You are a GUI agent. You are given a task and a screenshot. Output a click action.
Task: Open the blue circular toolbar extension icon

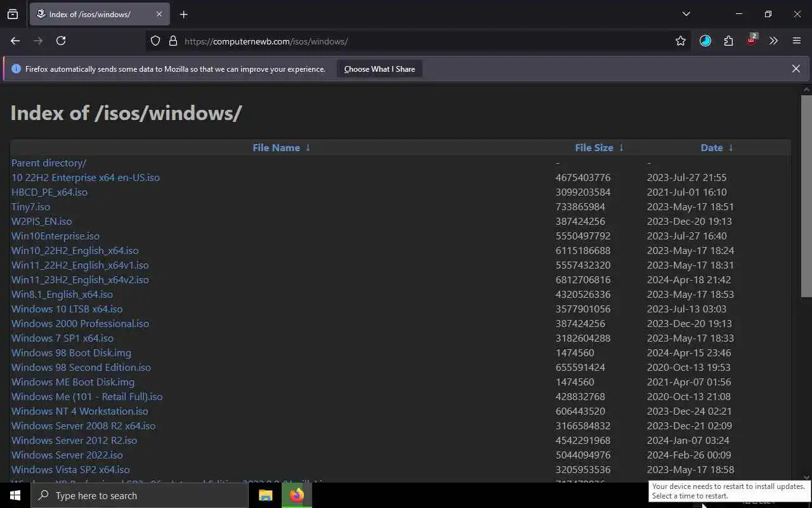705,41
